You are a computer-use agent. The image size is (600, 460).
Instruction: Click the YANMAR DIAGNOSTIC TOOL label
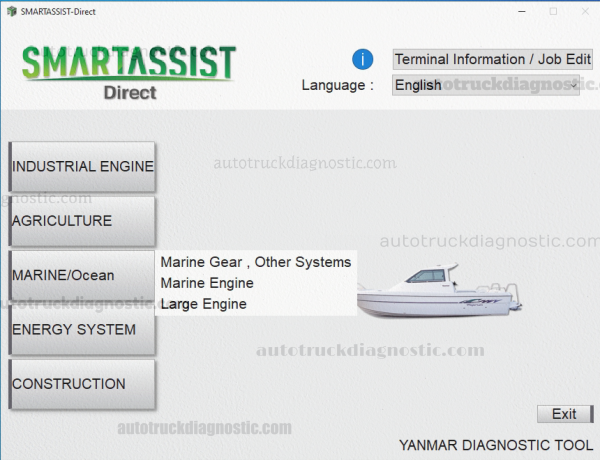(x=494, y=444)
